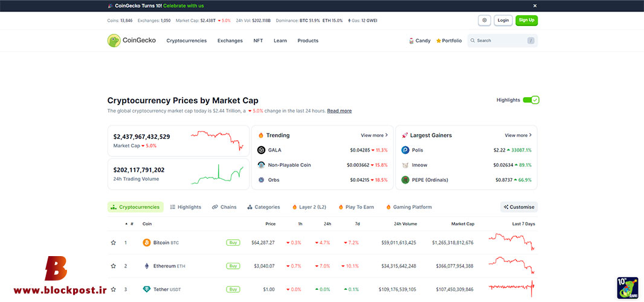The width and height of the screenshot is (644, 302).
Task: Select the Chains tab
Action: tap(224, 207)
